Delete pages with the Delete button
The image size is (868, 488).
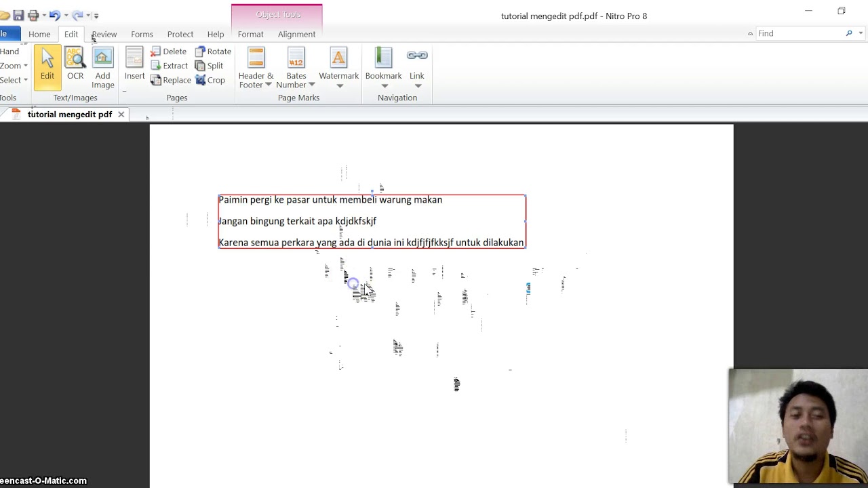(168, 52)
